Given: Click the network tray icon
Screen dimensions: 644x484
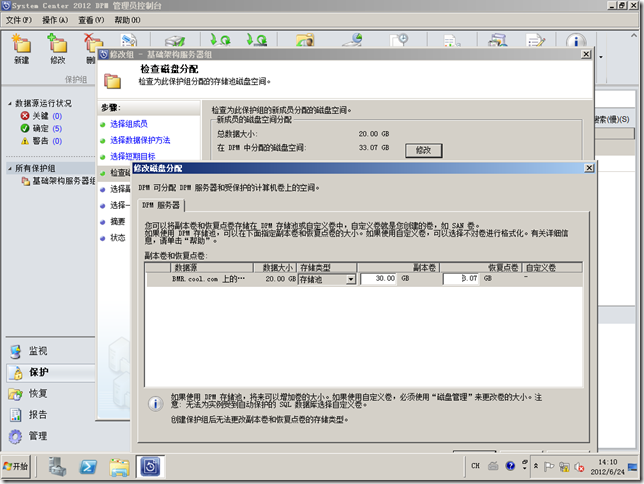Looking at the screenshot, I should [x=564, y=467].
